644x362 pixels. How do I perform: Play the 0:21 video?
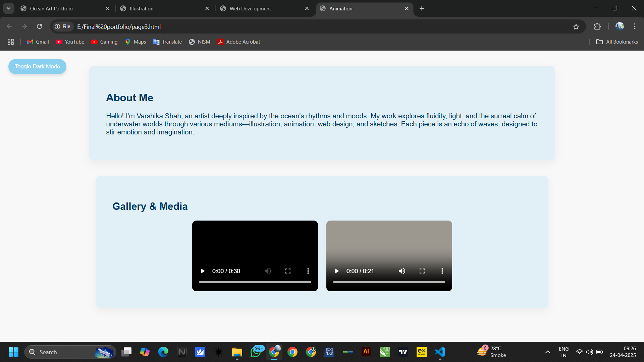point(337,271)
